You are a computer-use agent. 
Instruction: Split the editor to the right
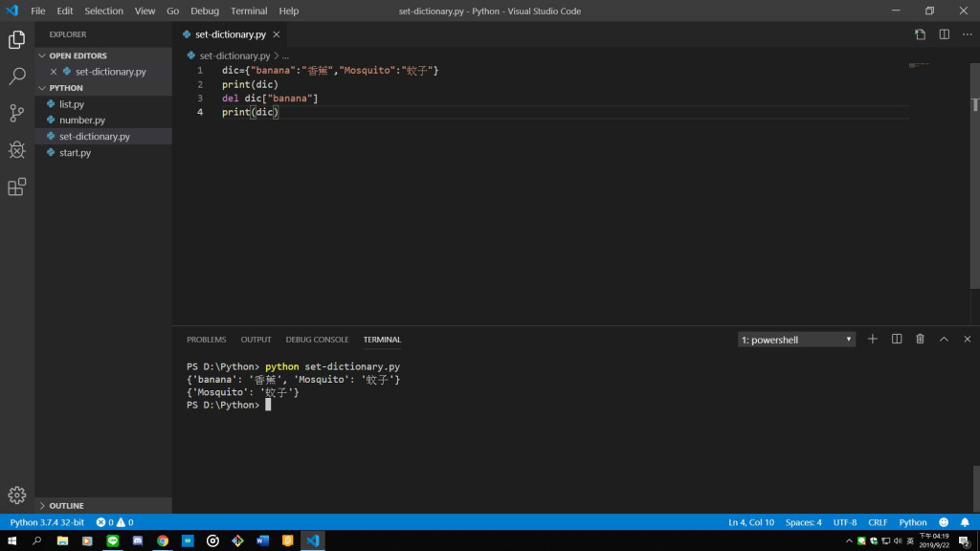click(x=945, y=34)
